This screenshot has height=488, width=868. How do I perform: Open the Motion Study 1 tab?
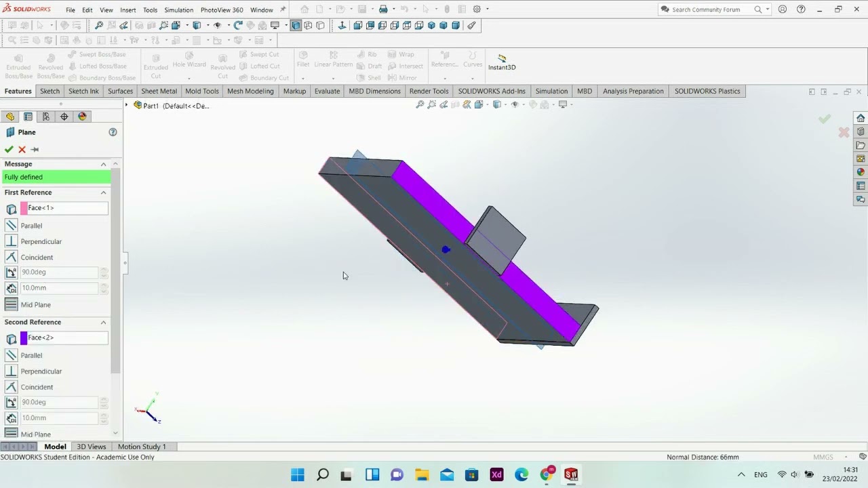click(x=142, y=447)
